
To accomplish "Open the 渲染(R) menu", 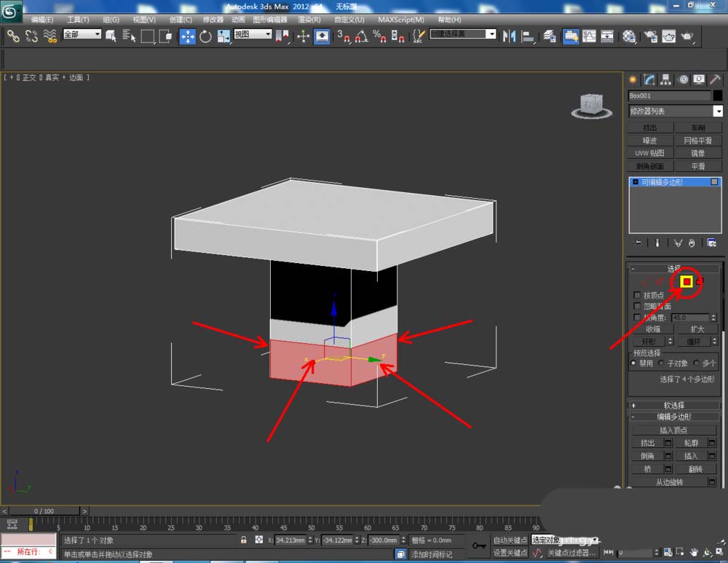I will pyautogui.click(x=309, y=20).
